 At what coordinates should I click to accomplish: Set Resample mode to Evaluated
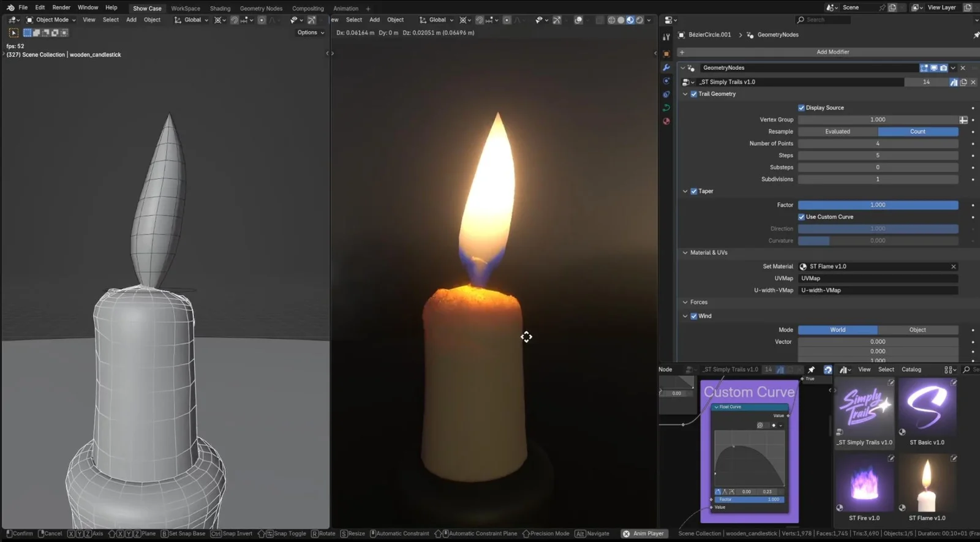coord(837,132)
